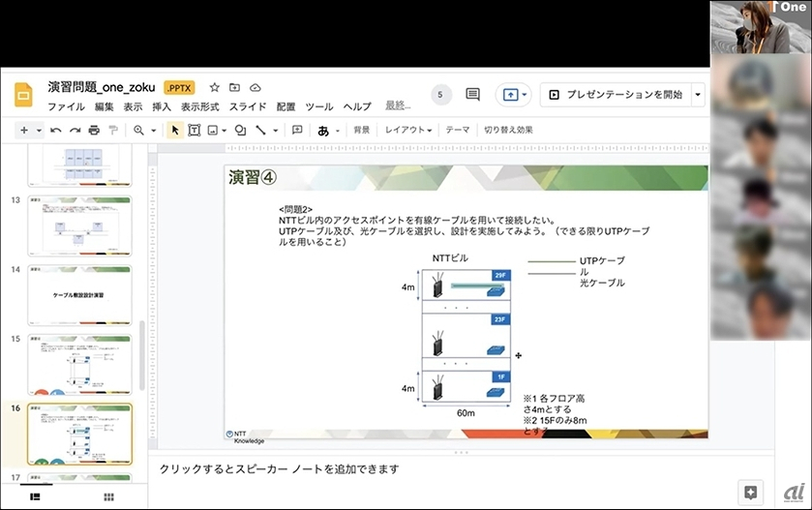Undo the last action
This screenshot has width=812, height=510.
click(x=56, y=130)
